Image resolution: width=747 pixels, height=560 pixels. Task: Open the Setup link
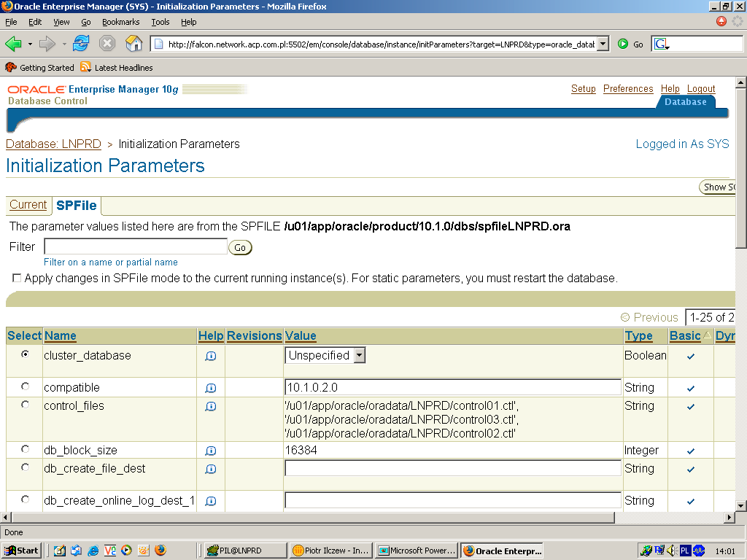coord(583,88)
